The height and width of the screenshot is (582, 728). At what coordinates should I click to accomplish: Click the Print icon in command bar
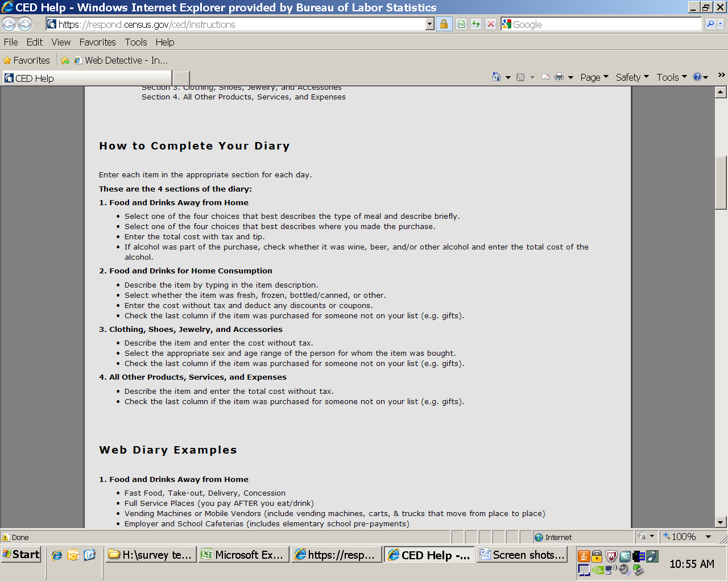click(x=559, y=77)
